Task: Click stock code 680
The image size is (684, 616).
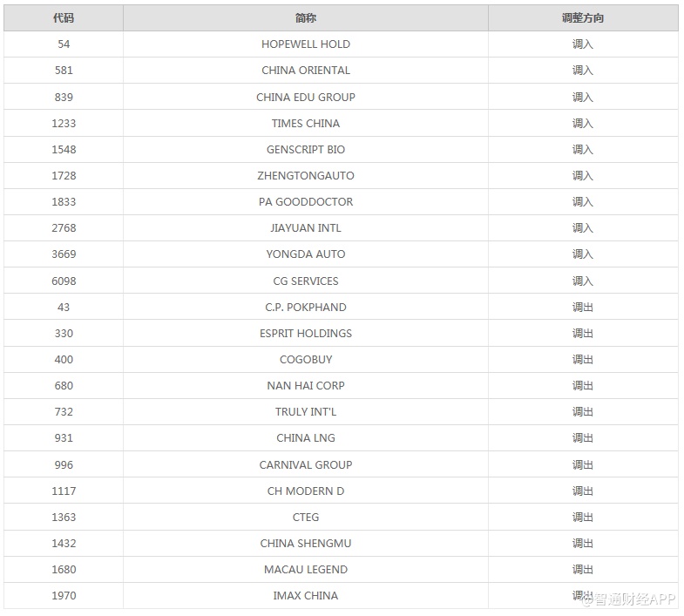Action: [x=64, y=385]
